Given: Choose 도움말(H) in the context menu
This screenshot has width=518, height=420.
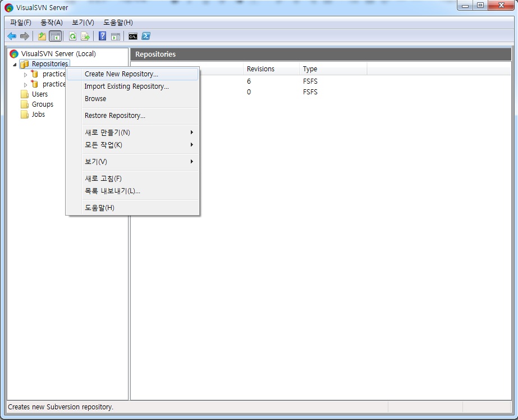Looking at the screenshot, I should [132, 208].
